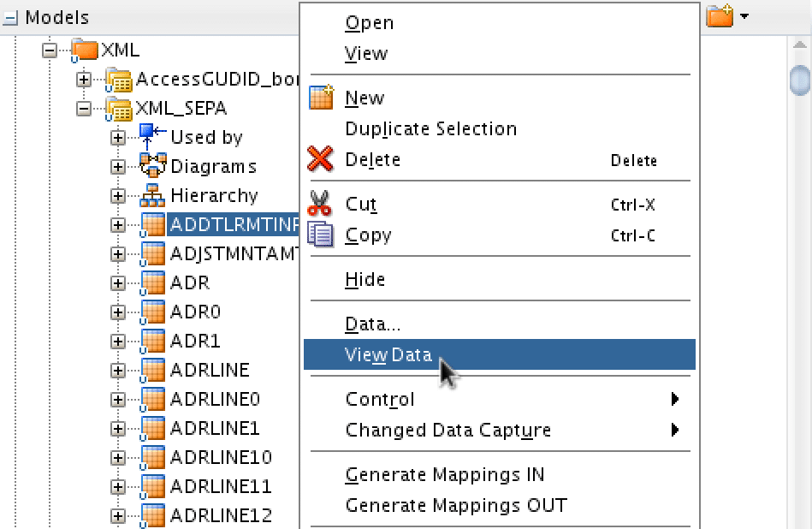Click the new model folder toolbar icon
The width and height of the screenshot is (812, 529).
pyautogui.click(x=720, y=16)
